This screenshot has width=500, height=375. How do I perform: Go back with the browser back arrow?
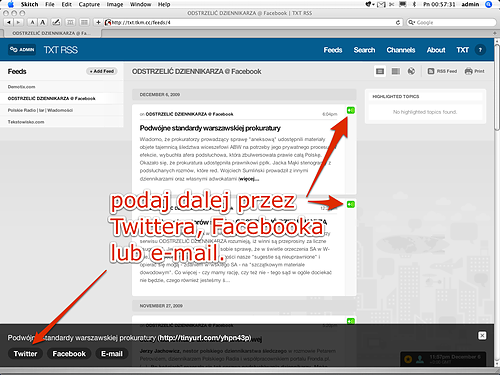(9, 22)
